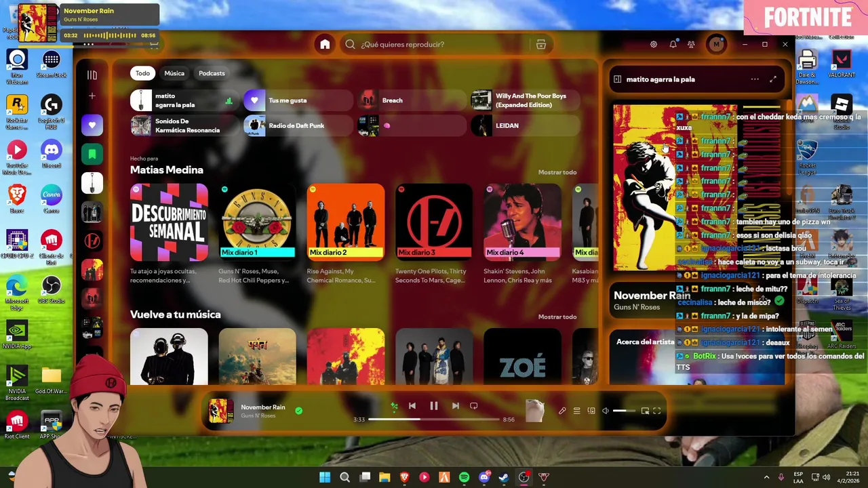The image size is (868, 488).
Task: Open Steam icon on taskbar
Action: click(504, 477)
